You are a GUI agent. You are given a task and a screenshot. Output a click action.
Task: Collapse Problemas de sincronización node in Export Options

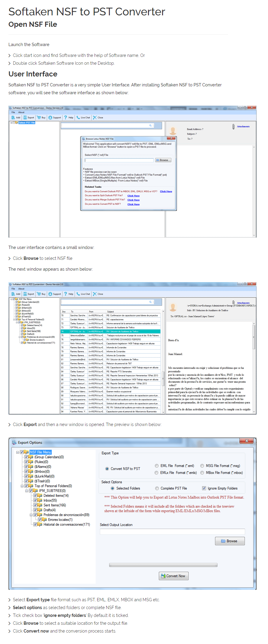click(x=31, y=515)
